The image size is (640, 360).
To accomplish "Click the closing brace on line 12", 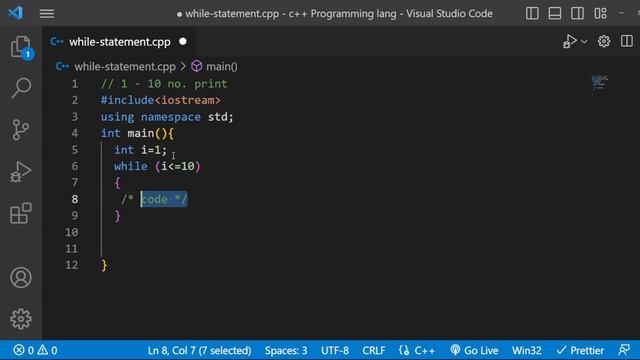I will coord(104,265).
